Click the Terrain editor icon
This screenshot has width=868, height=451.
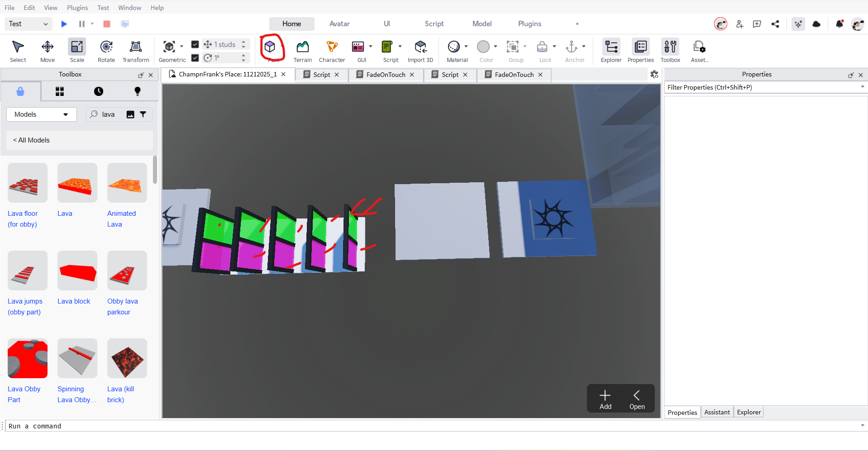pos(302,50)
